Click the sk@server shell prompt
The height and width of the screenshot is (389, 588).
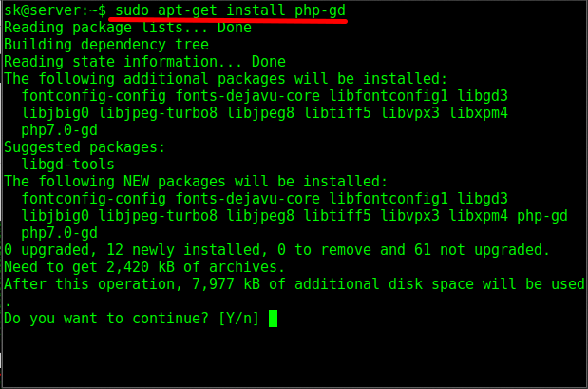pos(51,10)
